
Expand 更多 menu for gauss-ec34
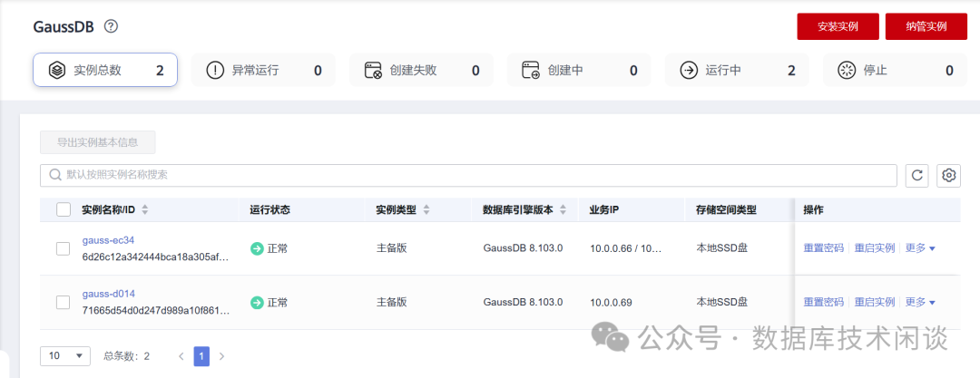pos(920,248)
